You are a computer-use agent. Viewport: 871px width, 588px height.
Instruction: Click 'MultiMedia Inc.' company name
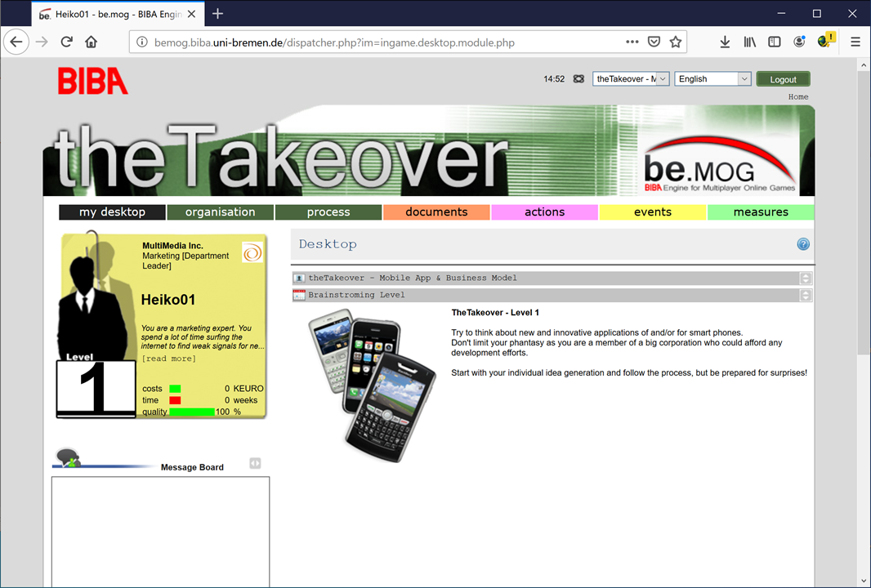pos(172,246)
